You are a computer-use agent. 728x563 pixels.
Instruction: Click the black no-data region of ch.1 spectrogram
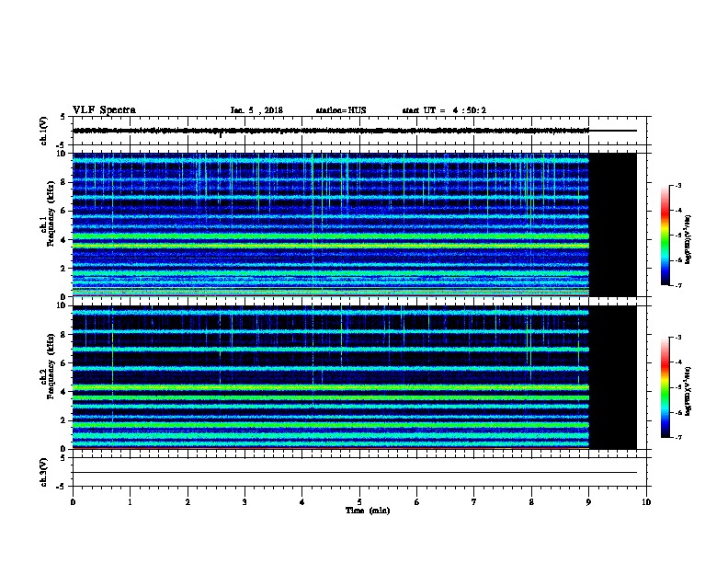tap(613, 224)
